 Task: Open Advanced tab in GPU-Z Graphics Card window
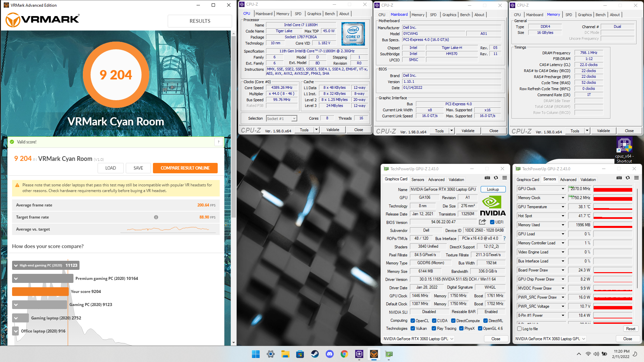pyautogui.click(x=436, y=180)
